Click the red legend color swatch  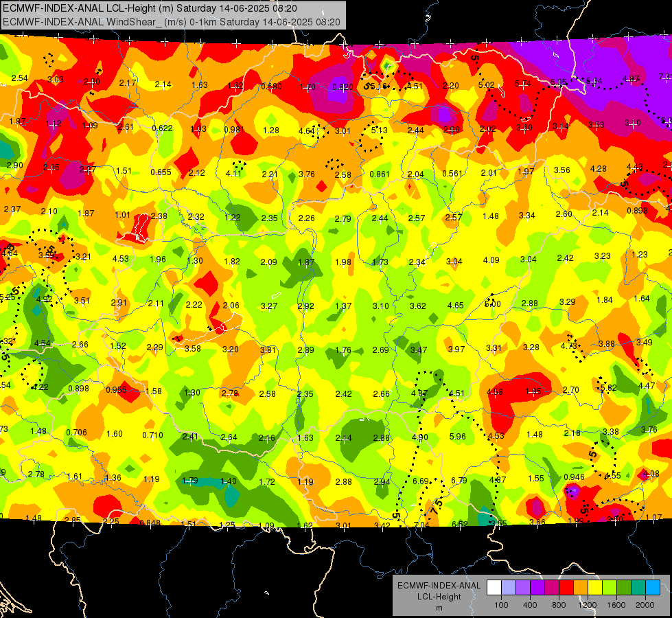tap(566, 588)
